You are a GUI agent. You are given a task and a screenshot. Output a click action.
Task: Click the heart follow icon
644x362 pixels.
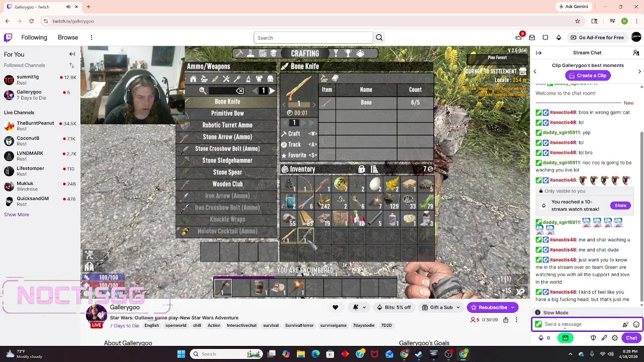[335, 307]
